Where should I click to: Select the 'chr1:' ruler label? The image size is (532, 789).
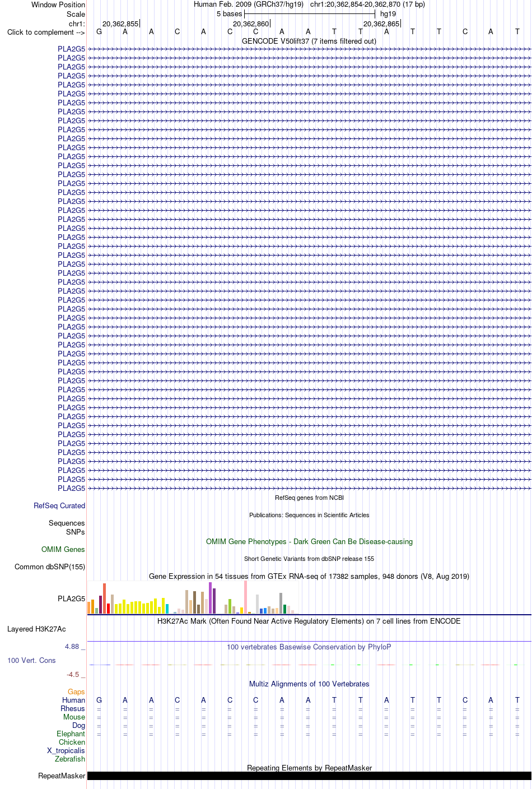(77, 24)
